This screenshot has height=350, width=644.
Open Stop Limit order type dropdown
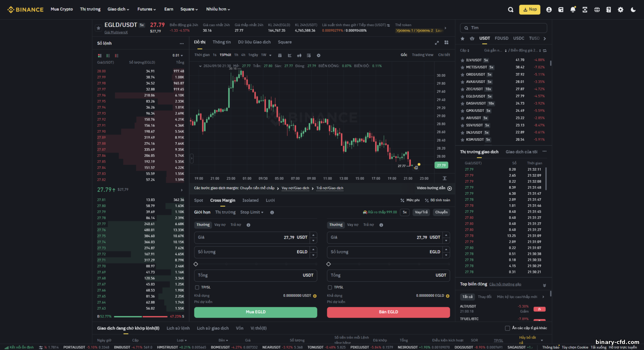252,212
